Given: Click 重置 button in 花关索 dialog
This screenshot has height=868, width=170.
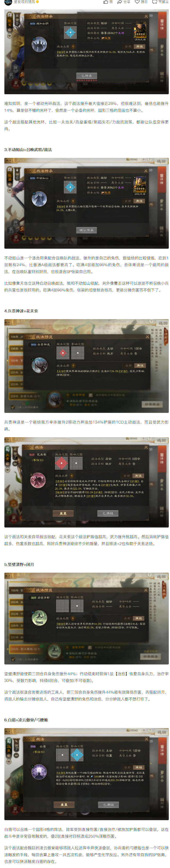Looking at the screenshot, I should click(x=63, y=513).
